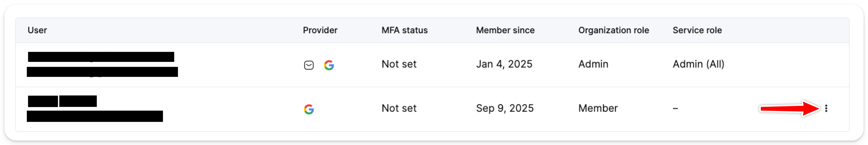Screen dimensions: 868x145
Task: Click the redacted name of the Admin user
Action: (x=101, y=57)
